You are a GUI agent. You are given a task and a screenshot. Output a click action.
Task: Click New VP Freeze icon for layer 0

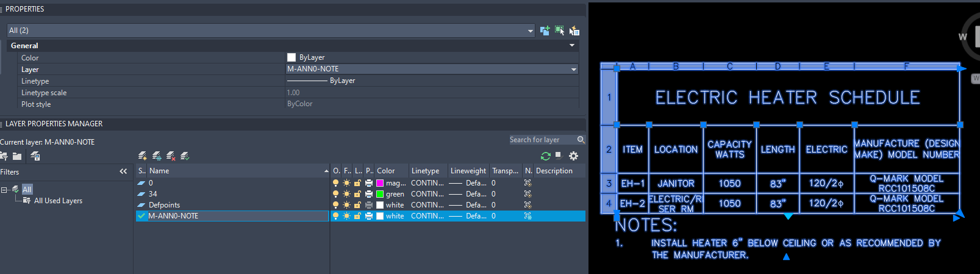(x=528, y=183)
